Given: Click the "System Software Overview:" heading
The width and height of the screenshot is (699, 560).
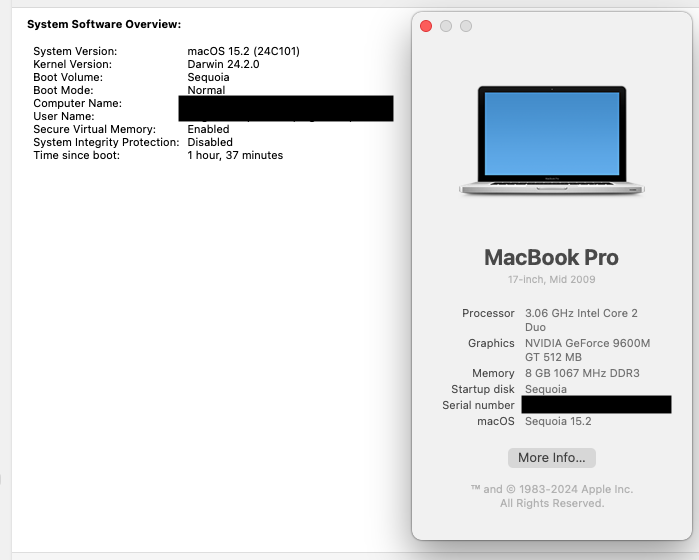Looking at the screenshot, I should click(104, 24).
